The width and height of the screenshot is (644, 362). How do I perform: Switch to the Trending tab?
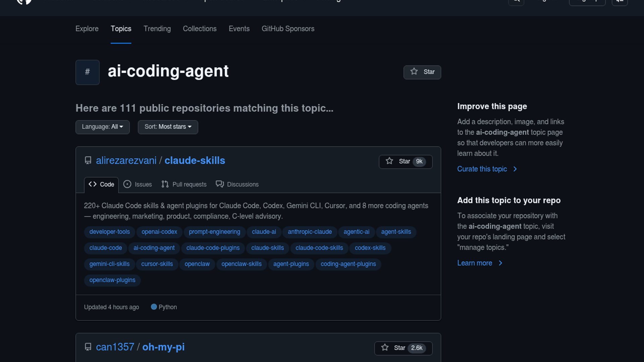click(x=157, y=29)
